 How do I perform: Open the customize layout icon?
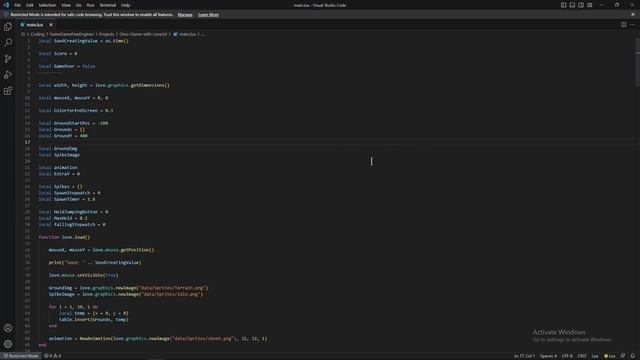point(590,5)
